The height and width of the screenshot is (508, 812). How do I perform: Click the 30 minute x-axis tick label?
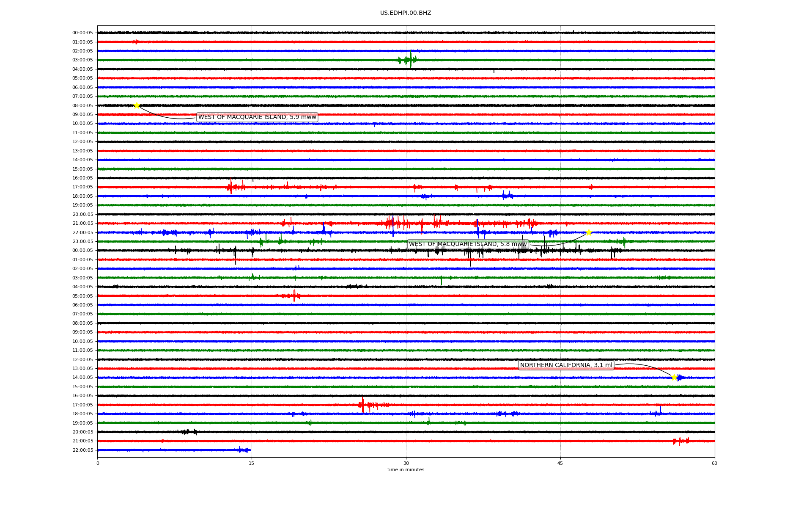406,463
